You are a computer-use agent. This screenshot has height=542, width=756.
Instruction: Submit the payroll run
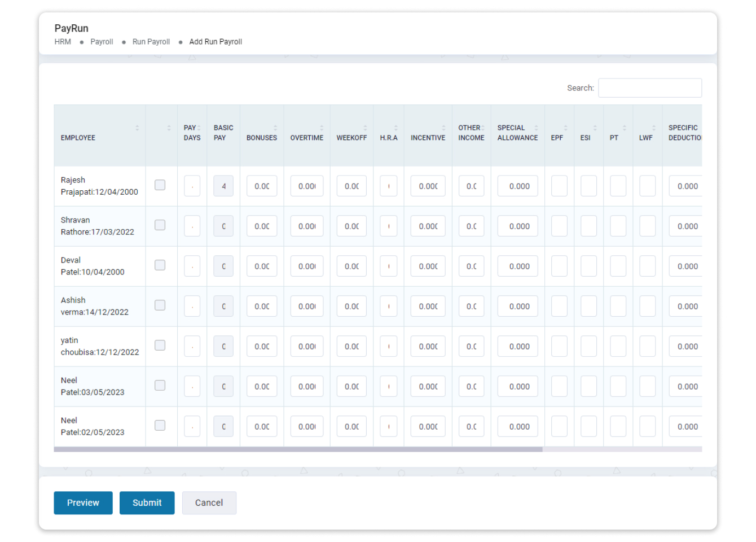(x=147, y=502)
